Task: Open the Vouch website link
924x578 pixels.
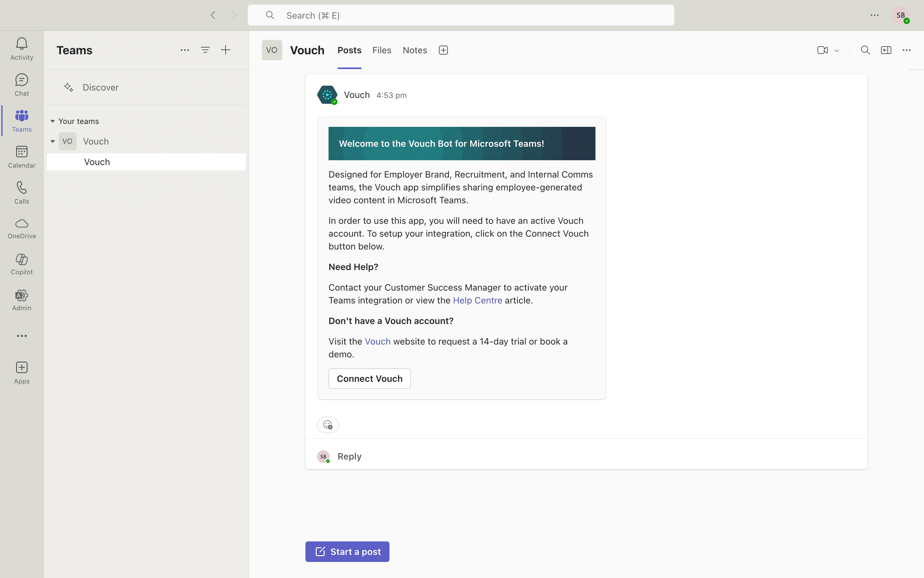Action: [378, 341]
